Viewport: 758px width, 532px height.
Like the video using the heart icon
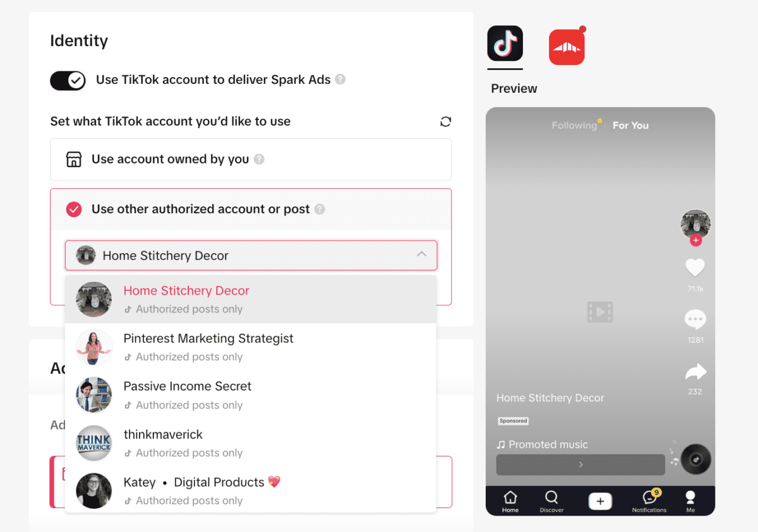(695, 268)
